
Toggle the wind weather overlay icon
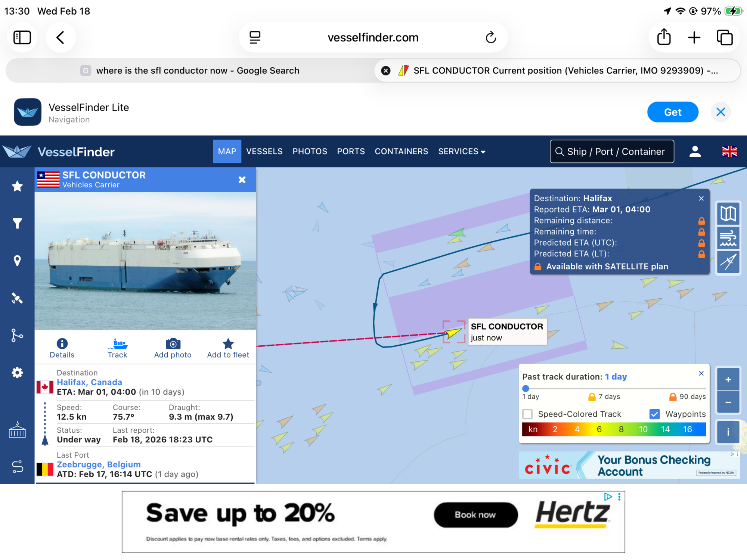click(728, 238)
